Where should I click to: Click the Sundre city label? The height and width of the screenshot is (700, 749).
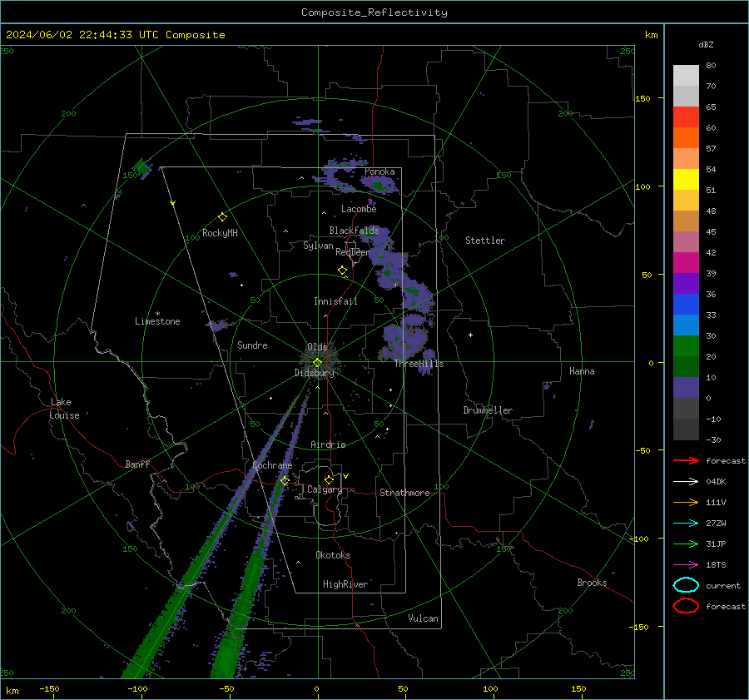252,345
